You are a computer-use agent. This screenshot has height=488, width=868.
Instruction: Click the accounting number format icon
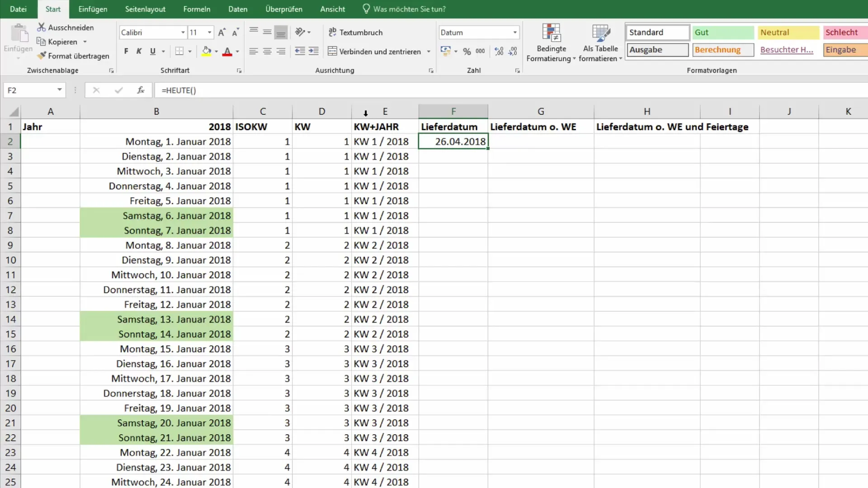click(x=446, y=51)
